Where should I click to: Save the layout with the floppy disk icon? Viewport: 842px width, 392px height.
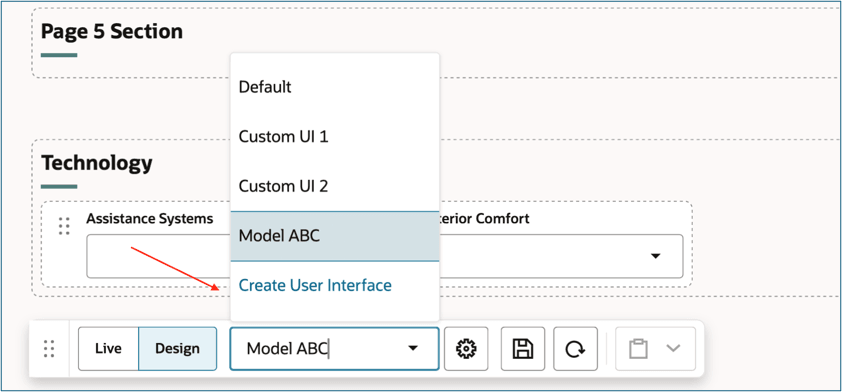pos(522,349)
